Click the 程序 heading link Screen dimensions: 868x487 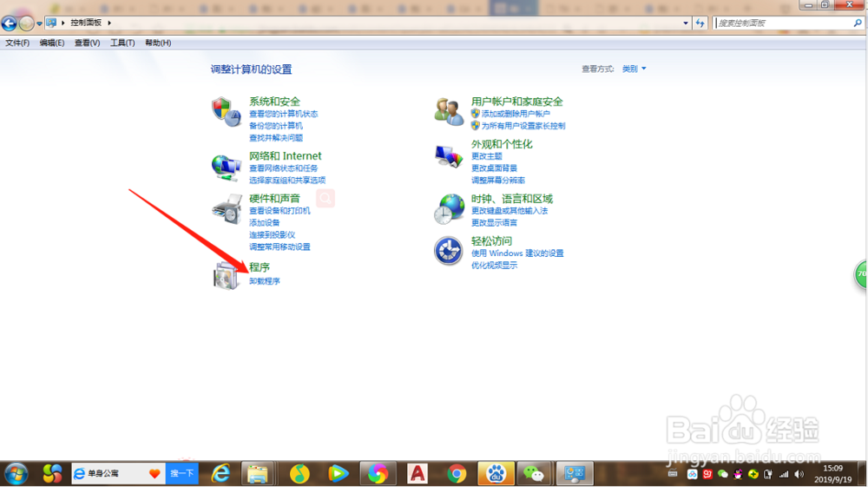[259, 267]
